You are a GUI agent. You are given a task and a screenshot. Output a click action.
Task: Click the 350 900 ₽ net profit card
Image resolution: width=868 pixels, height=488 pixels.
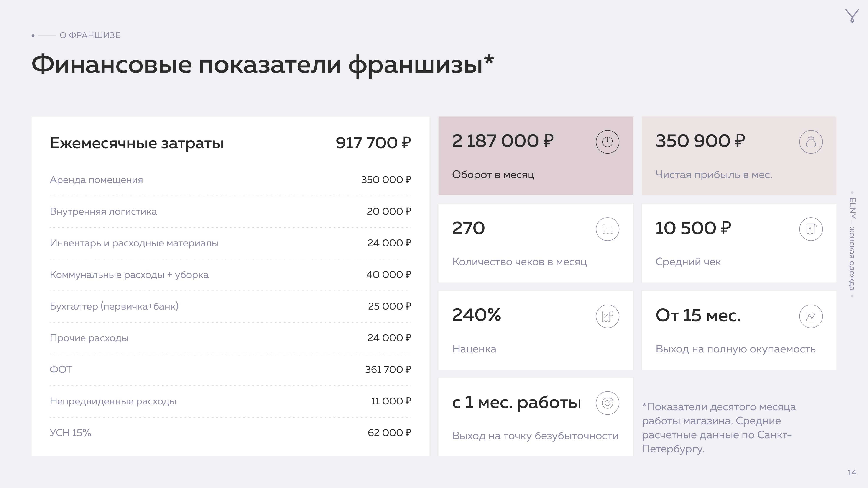700,141
